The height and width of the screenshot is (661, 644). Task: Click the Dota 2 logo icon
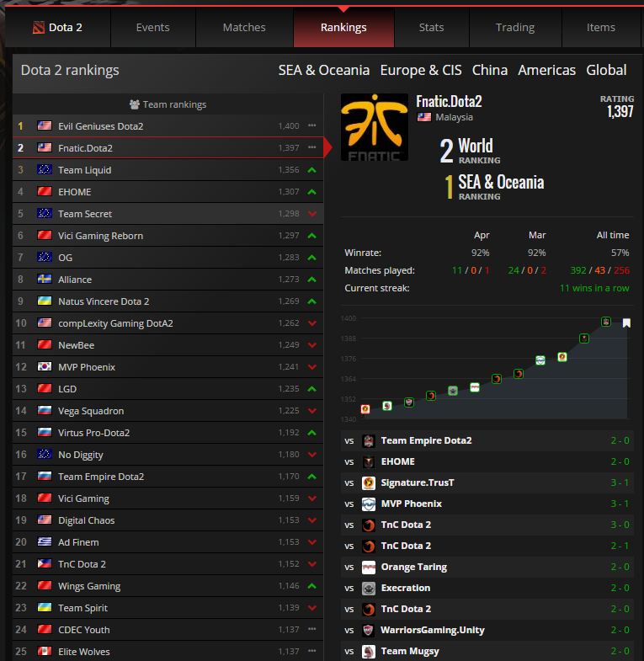point(39,28)
